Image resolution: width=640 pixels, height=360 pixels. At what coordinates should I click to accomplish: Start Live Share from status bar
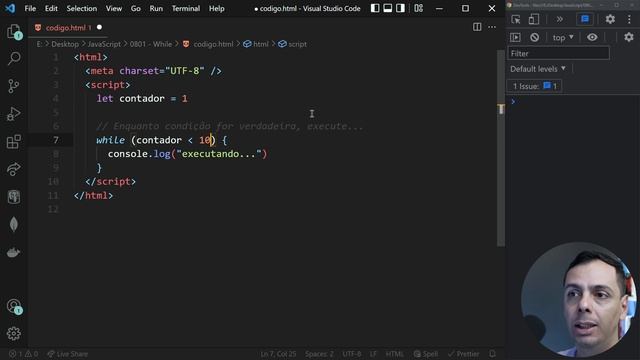point(67,354)
